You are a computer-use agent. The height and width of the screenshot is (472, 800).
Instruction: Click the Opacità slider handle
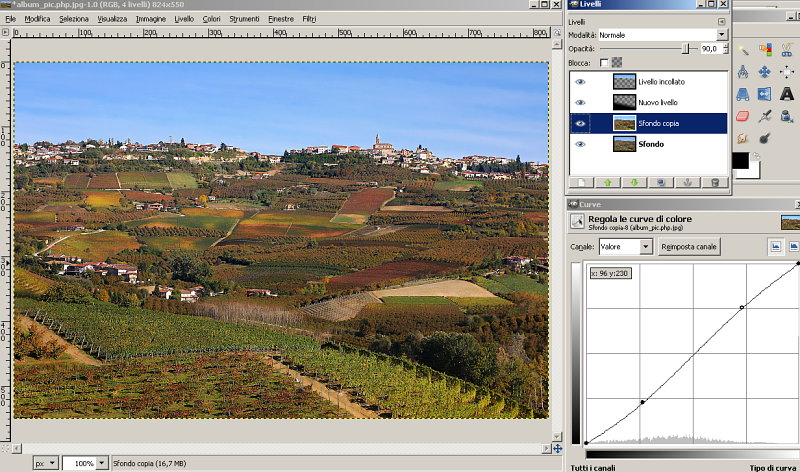point(686,48)
